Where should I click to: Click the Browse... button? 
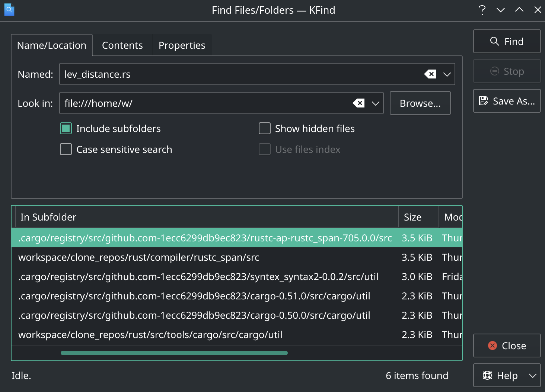(420, 103)
